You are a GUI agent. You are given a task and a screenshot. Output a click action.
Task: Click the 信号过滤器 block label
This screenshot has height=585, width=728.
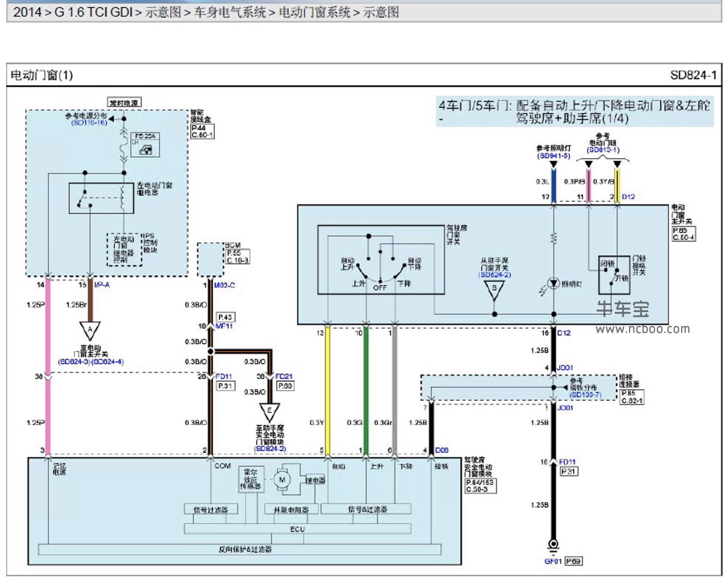coord(211,509)
